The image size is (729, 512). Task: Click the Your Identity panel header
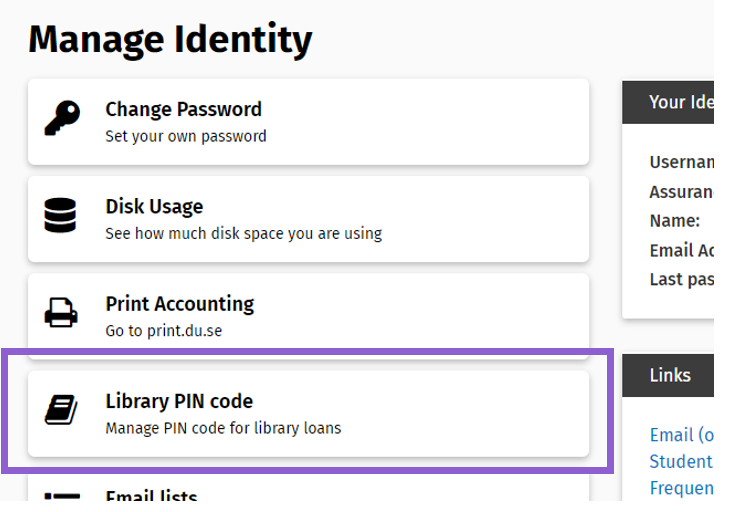pos(668,102)
